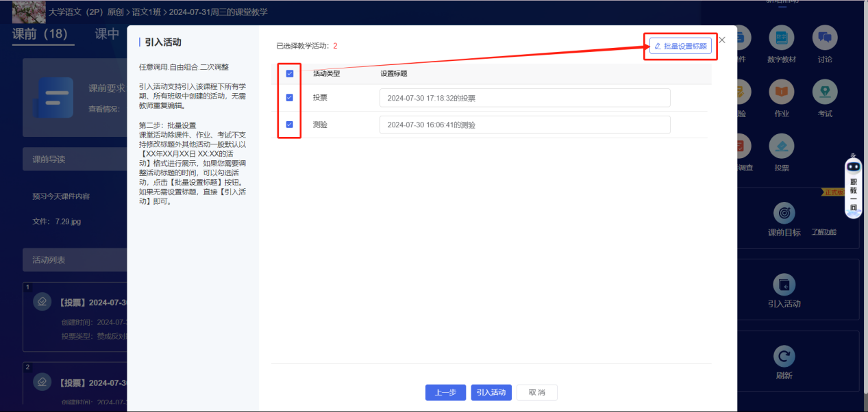
Task: Open the 引入活动 icon in right panel
Action: click(784, 285)
